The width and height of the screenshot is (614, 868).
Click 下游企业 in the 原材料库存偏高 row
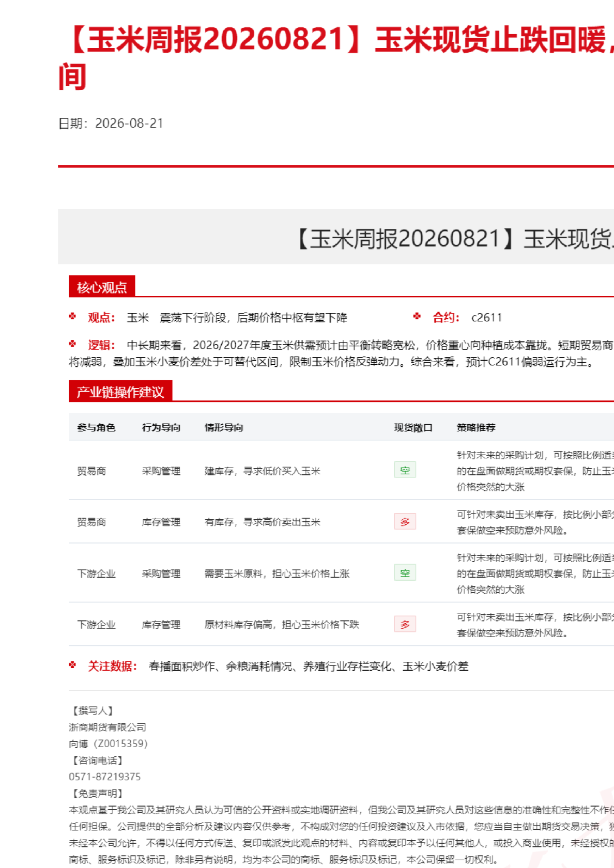coord(96,625)
